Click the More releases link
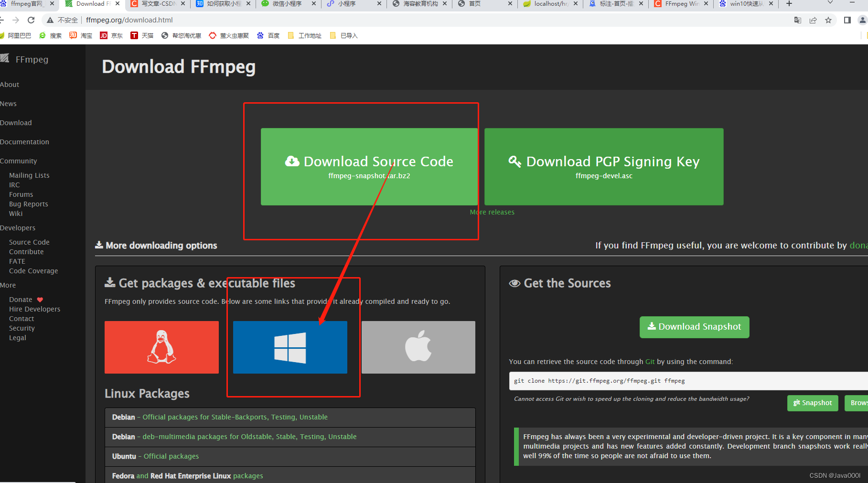The height and width of the screenshot is (483, 868). point(492,212)
